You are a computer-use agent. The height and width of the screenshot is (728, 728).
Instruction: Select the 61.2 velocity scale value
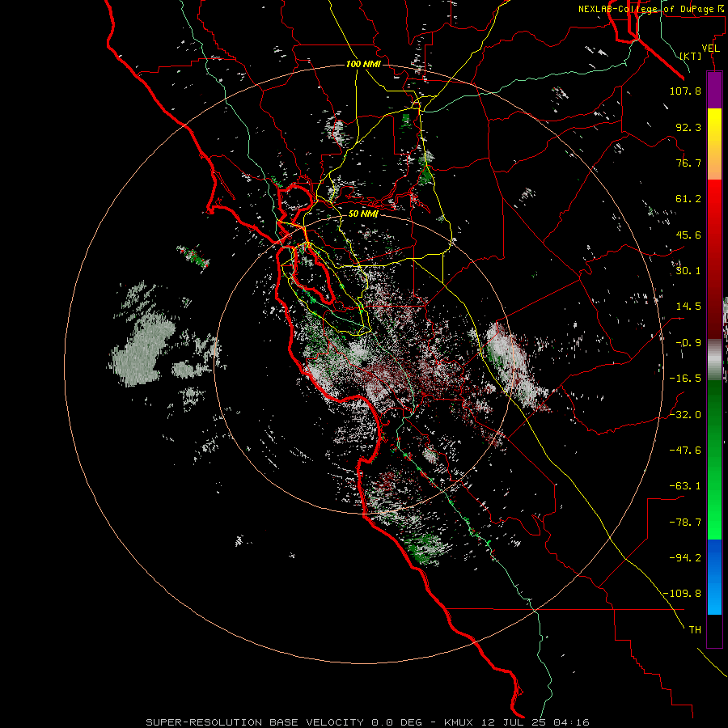tap(688, 199)
